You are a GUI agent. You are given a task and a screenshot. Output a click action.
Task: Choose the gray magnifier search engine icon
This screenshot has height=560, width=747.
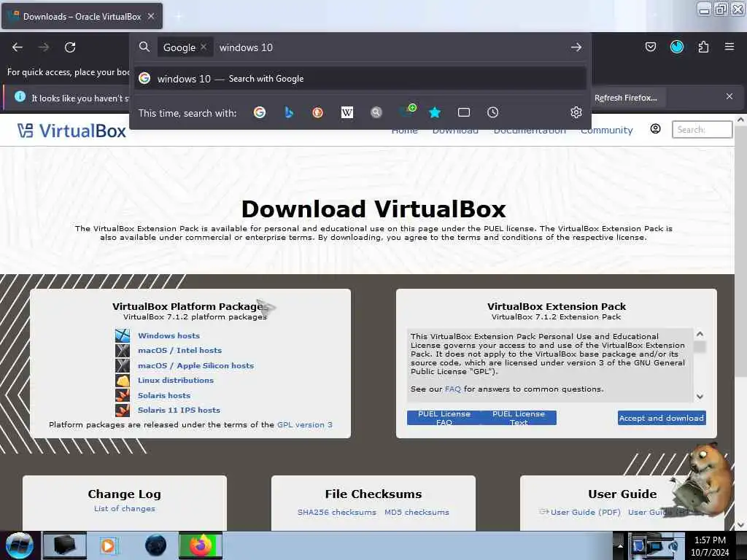[x=376, y=112]
